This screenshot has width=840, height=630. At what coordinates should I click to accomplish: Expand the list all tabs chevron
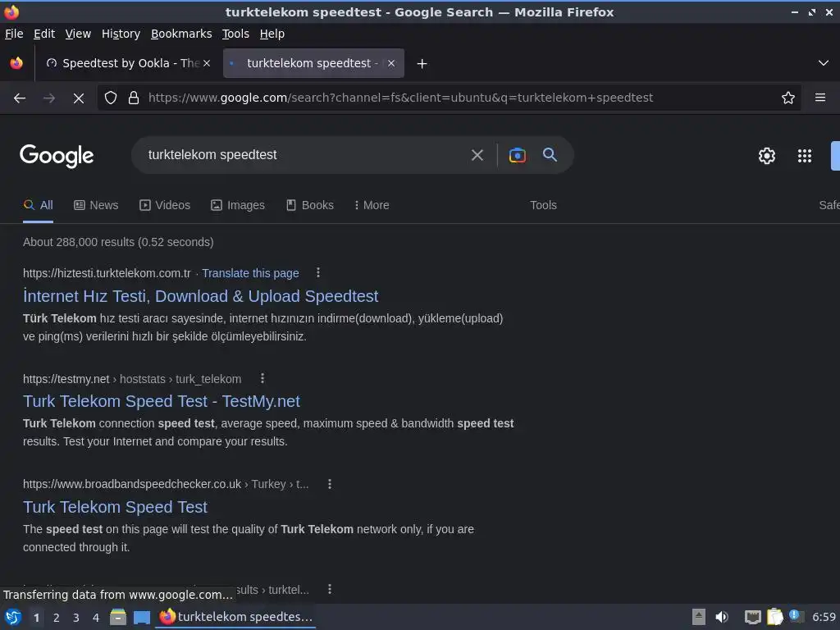click(x=824, y=63)
